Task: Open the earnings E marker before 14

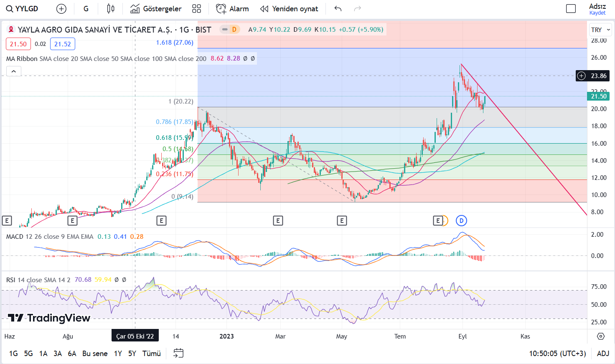Action: pyautogui.click(x=161, y=221)
